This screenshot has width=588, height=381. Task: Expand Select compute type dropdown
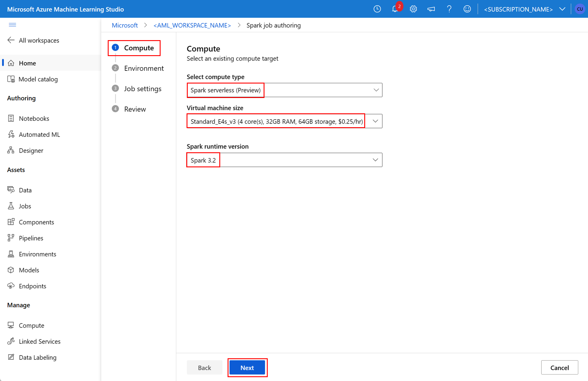[375, 90]
